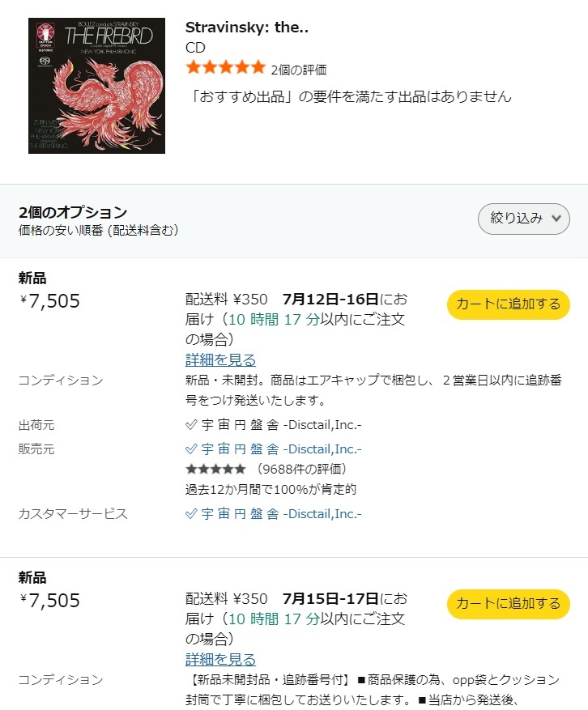Screen dimensions: 588x710
Task: Open the 2個の評価 ratings link
Action: coord(299,70)
